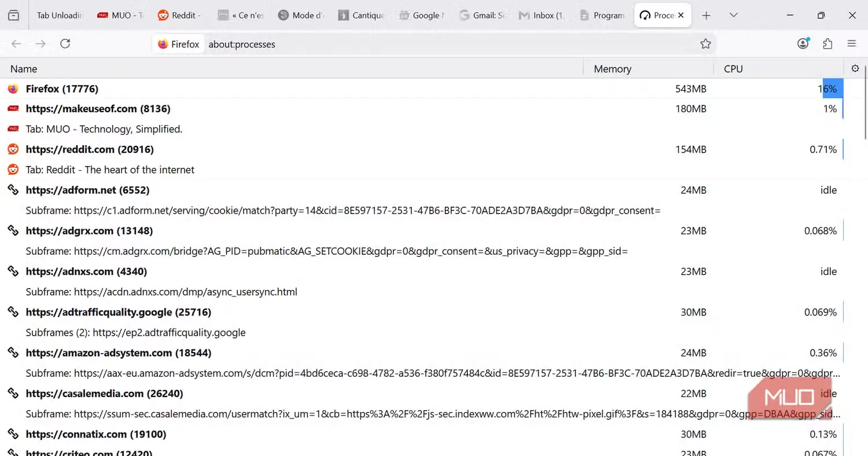Select the https://adnxs.com (4340) row

point(422,271)
